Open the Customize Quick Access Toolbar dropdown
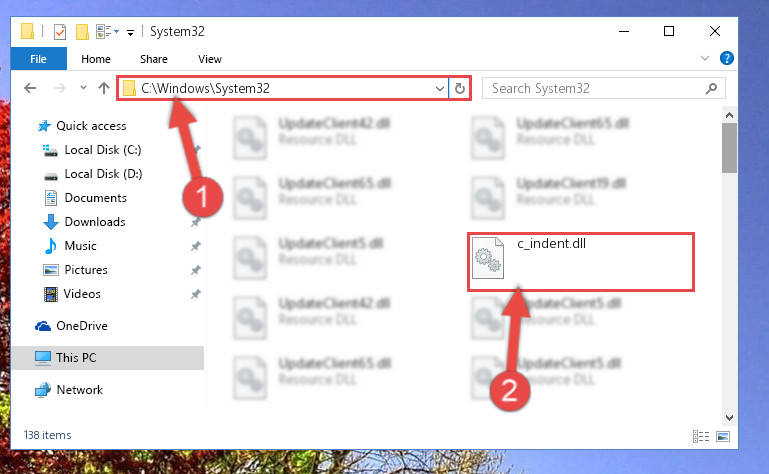The image size is (769, 474). tap(130, 33)
